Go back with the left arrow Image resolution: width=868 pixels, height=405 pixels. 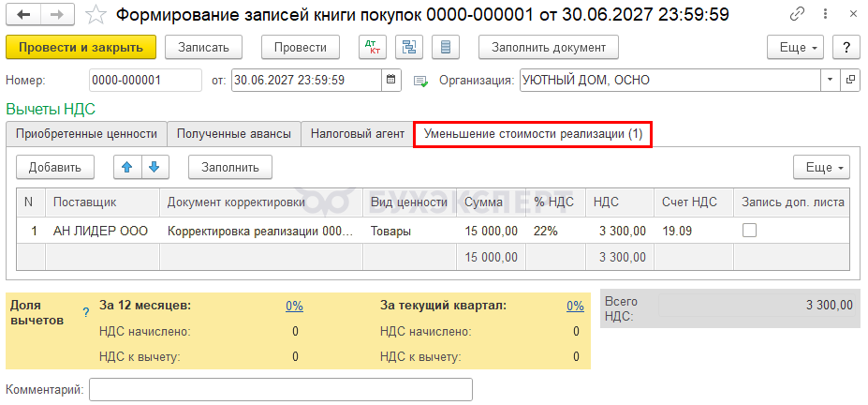tap(23, 14)
